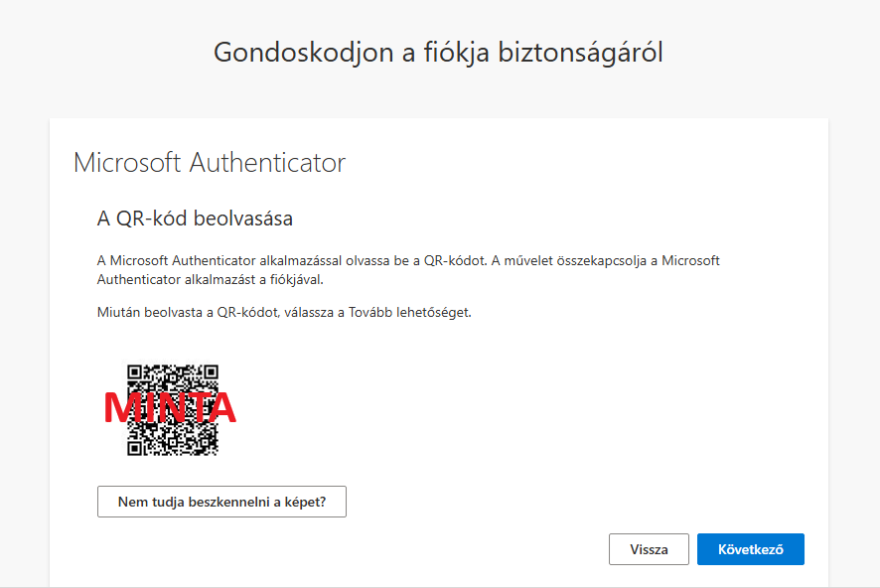
Task: Click the final A of the MINTA watermark
Action: coord(221,408)
